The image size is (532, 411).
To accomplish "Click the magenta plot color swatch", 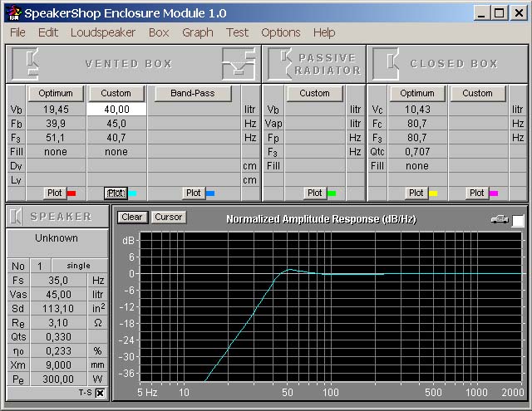I will 494,193.
